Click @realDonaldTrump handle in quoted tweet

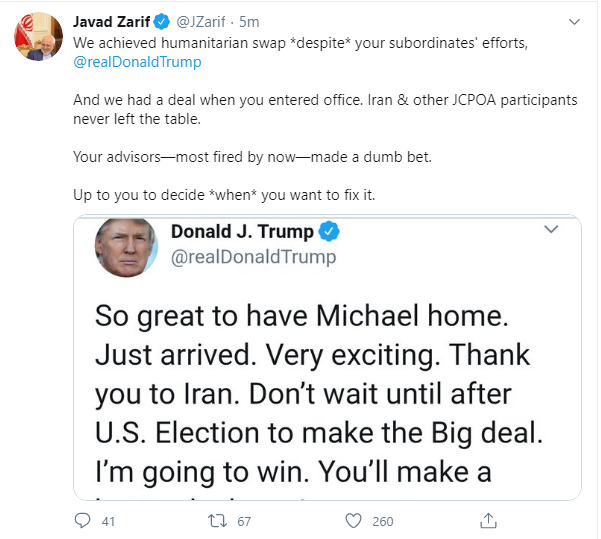253,257
